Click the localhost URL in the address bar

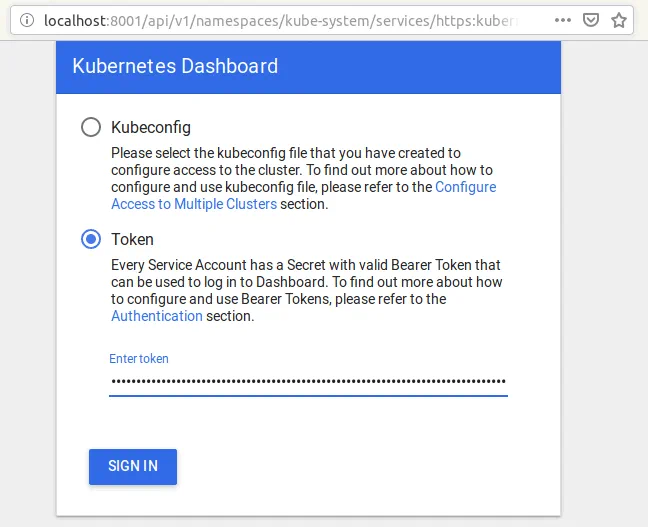(280, 20)
